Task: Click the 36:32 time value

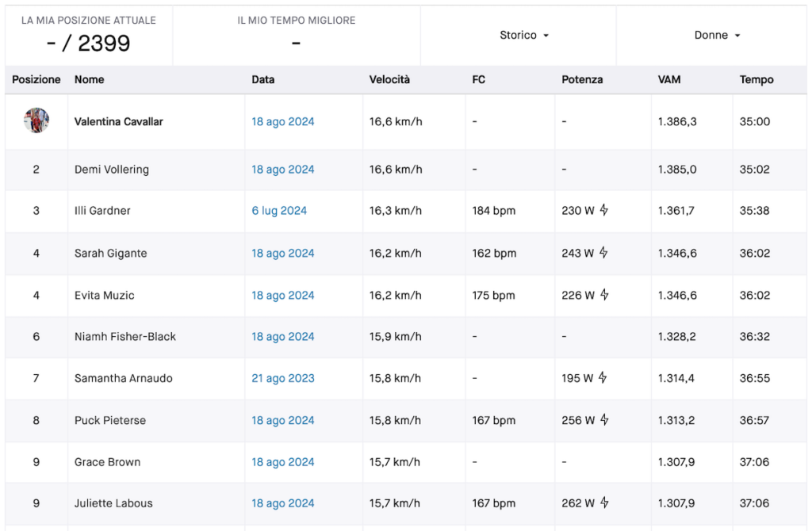Action: [x=755, y=336]
